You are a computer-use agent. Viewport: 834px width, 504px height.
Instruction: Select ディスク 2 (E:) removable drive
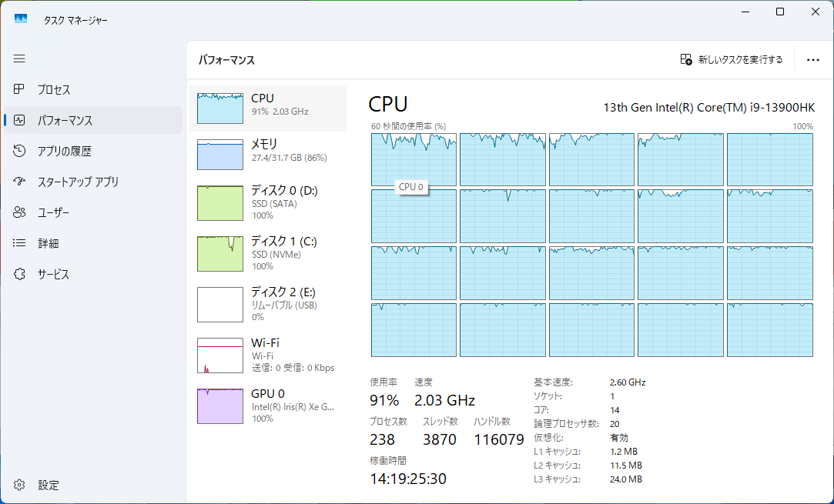[x=267, y=305]
